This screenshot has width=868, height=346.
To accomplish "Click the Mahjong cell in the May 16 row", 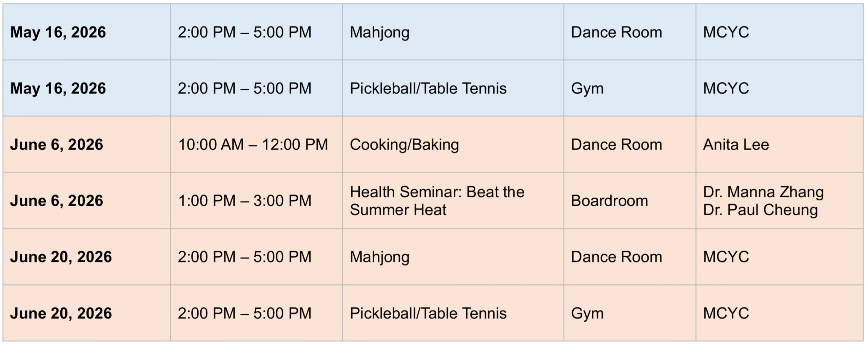I will click(x=379, y=33).
